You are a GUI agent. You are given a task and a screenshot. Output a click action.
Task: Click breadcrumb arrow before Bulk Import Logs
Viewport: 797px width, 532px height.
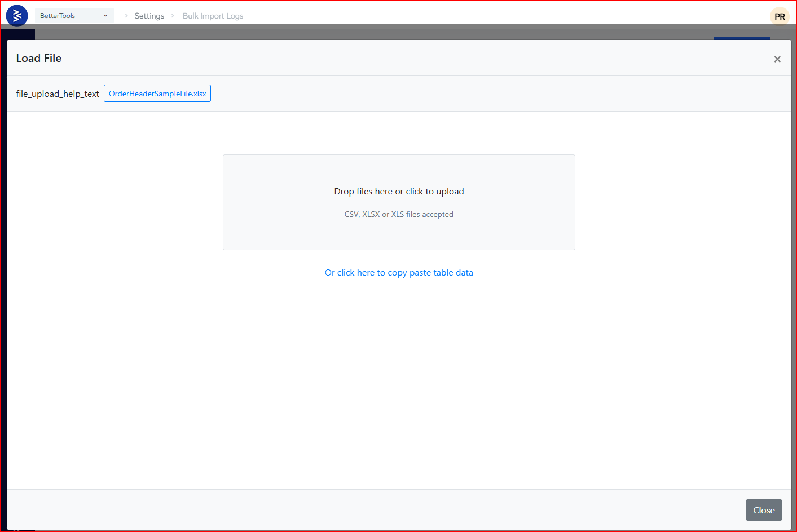[173, 16]
